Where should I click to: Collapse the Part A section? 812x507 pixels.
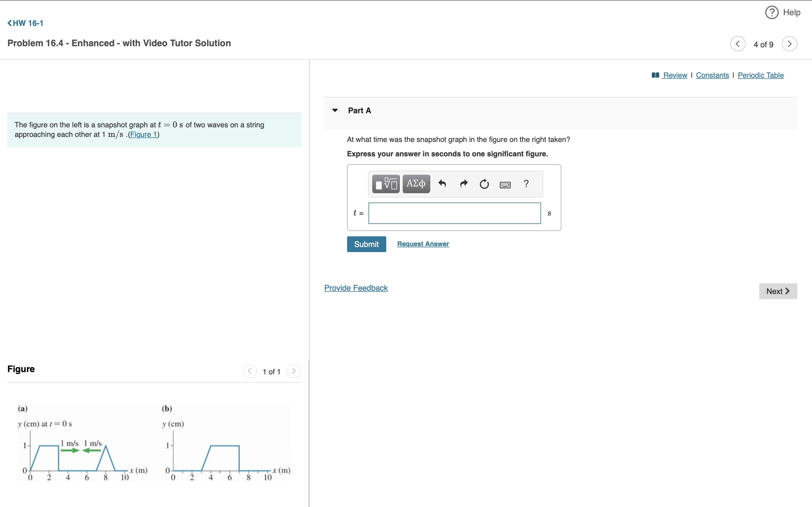[335, 110]
